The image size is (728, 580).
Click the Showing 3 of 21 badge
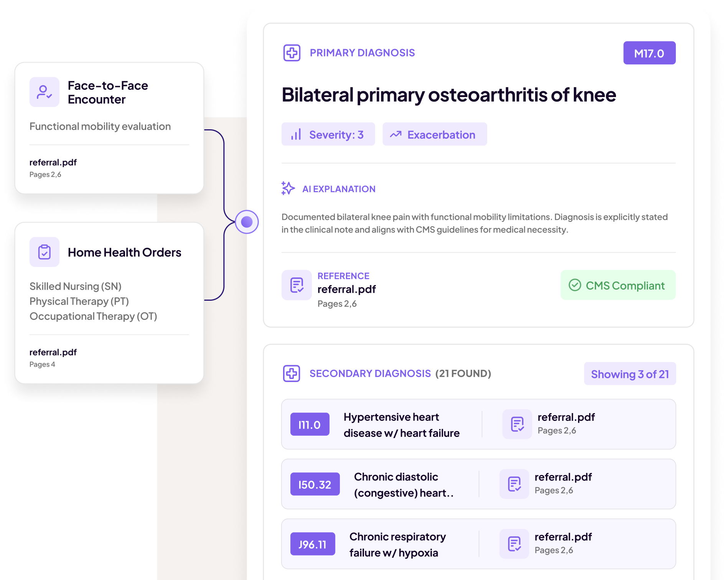tap(630, 374)
